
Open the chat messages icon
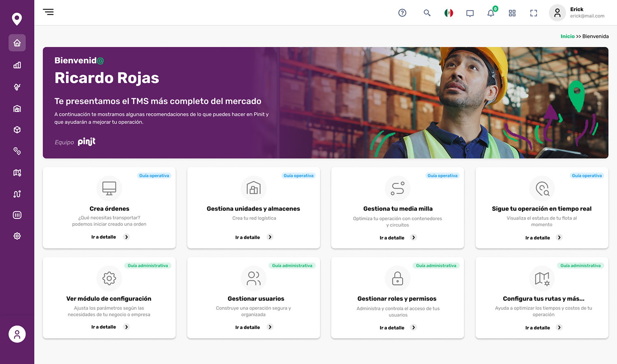click(x=470, y=13)
